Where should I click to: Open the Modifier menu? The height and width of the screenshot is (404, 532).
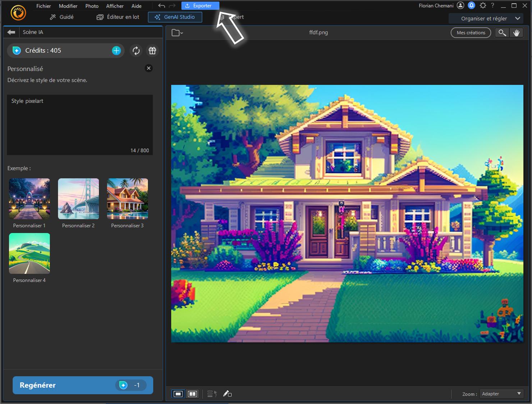click(68, 6)
